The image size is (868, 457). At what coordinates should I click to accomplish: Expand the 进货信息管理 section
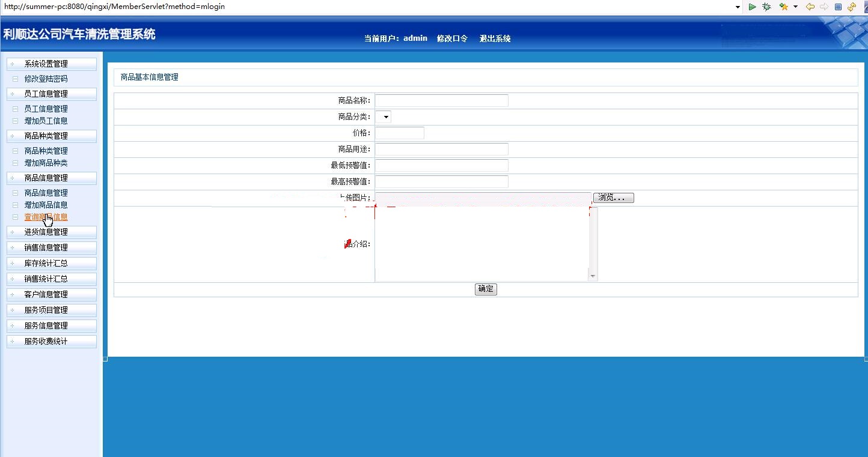(51, 232)
